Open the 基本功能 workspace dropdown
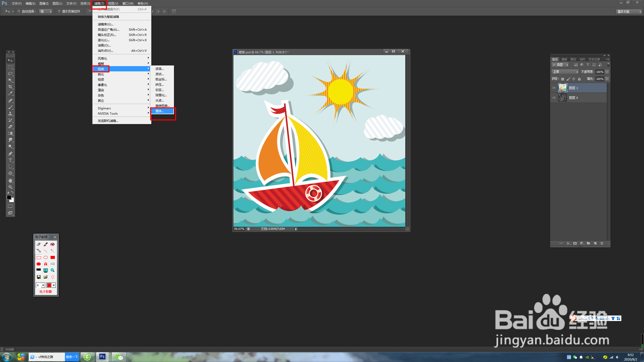Image resolution: width=644 pixels, height=362 pixels. [629, 12]
